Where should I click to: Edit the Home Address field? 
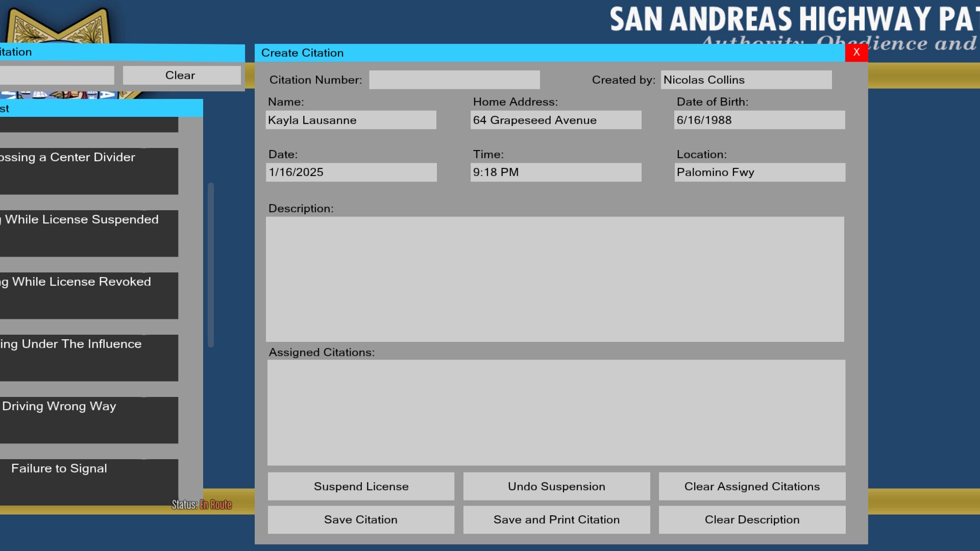point(555,120)
